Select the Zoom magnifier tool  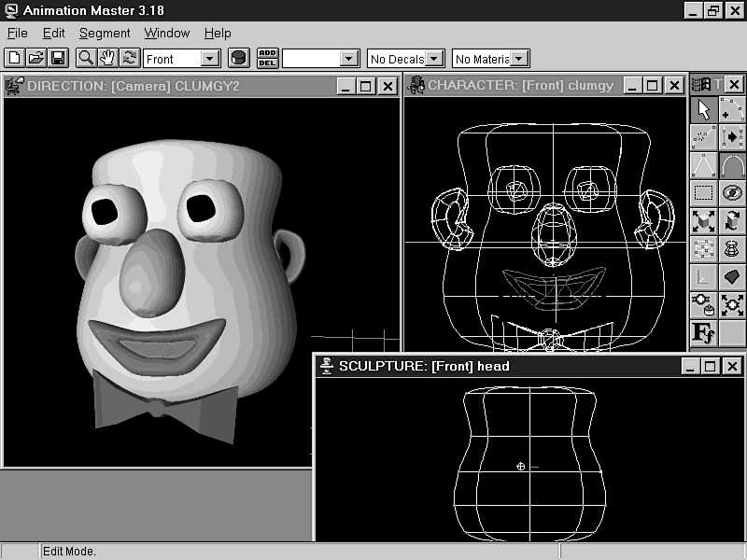click(86, 59)
